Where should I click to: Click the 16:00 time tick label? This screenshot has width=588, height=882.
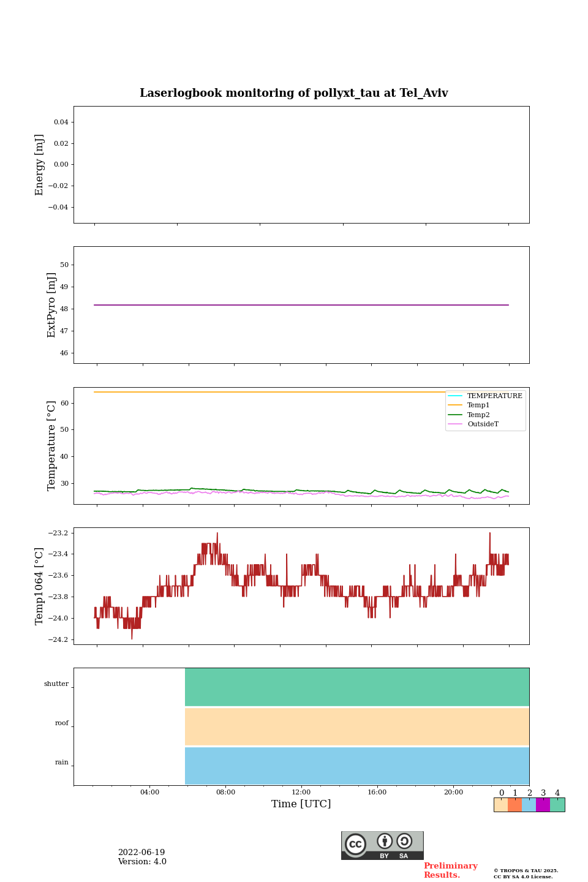(x=377, y=793)
